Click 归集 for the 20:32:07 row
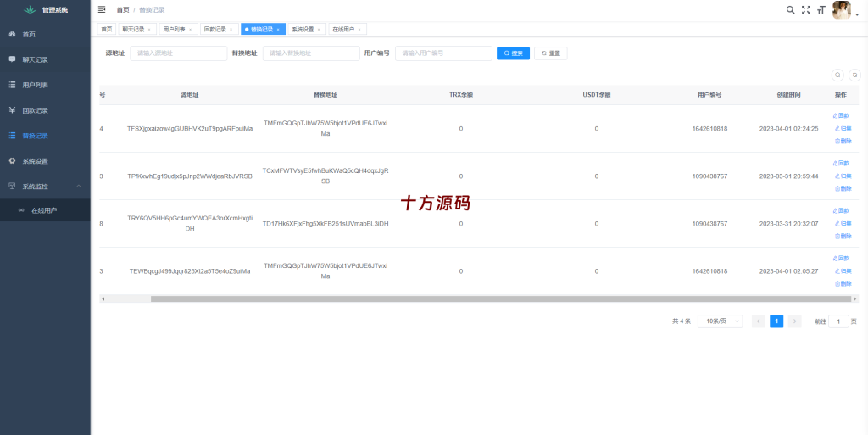Screen dimensions: 868x435 pos(843,224)
